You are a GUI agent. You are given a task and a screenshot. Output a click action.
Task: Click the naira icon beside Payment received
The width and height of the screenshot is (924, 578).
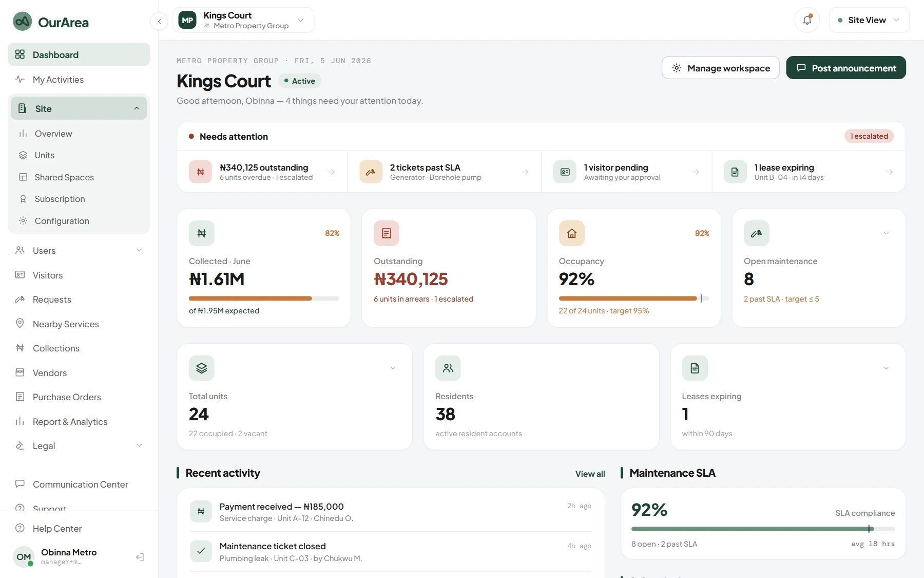(x=201, y=512)
